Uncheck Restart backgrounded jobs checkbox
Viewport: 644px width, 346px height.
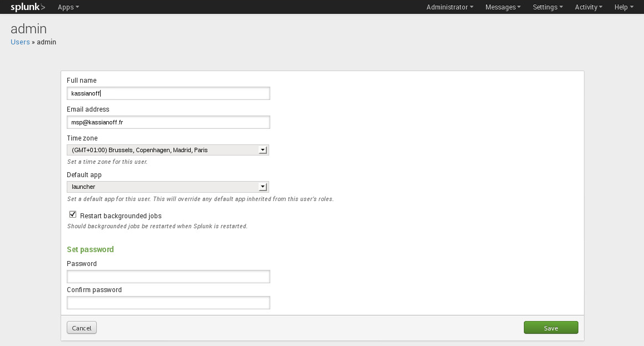click(73, 214)
